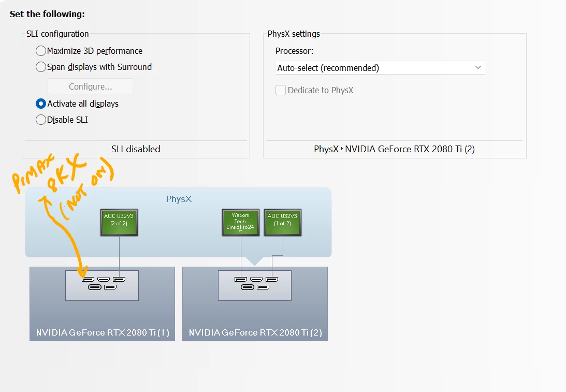
Task: Select the Wacom Tech CintiqPro24 display icon
Action: point(241,222)
